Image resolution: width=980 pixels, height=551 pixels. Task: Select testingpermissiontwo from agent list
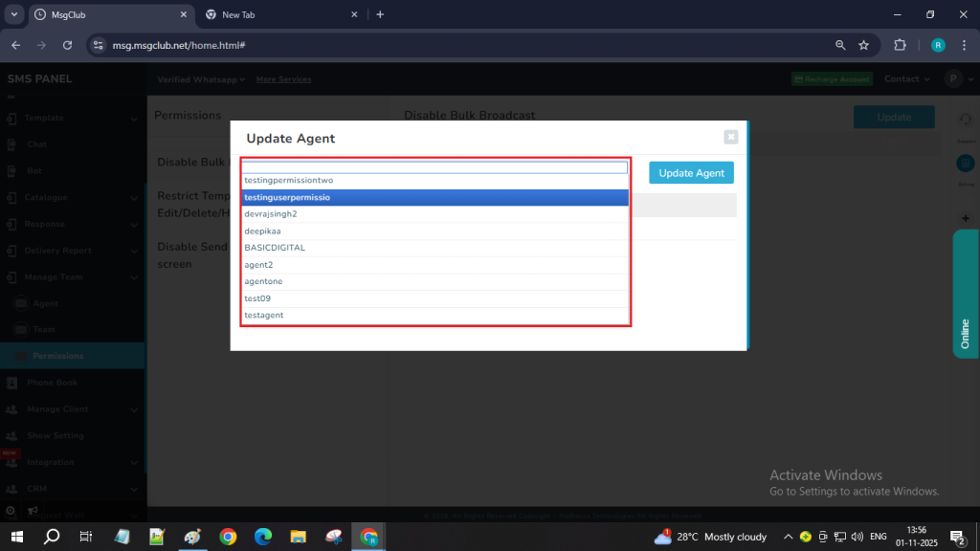tap(435, 181)
